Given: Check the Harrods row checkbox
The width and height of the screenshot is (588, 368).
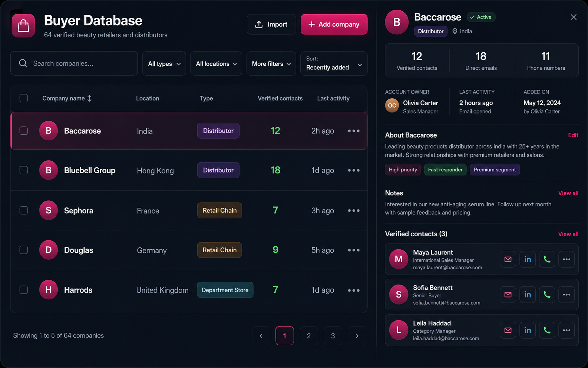Looking at the screenshot, I should point(24,290).
